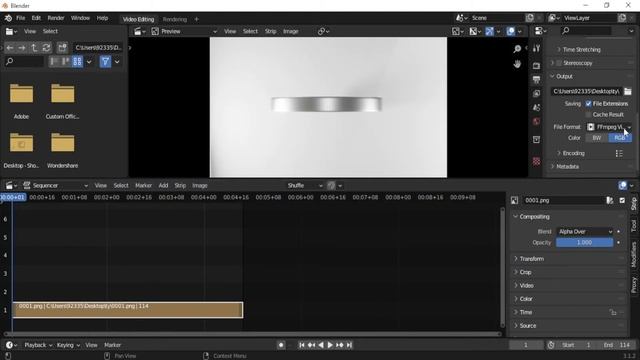Open Encoding presets list icon
The width and height of the screenshot is (640, 360).
coord(619,153)
